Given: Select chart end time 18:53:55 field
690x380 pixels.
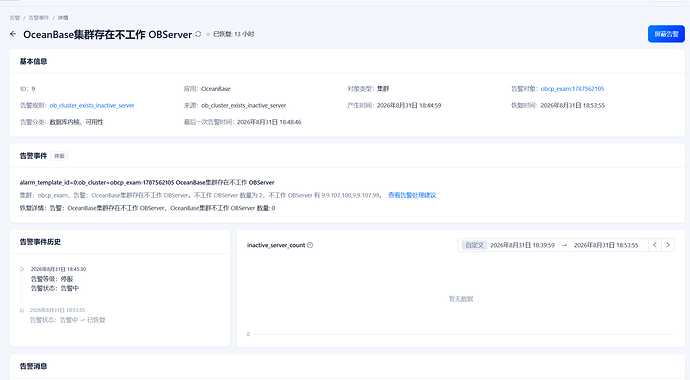Looking at the screenshot, I should [x=606, y=245].
